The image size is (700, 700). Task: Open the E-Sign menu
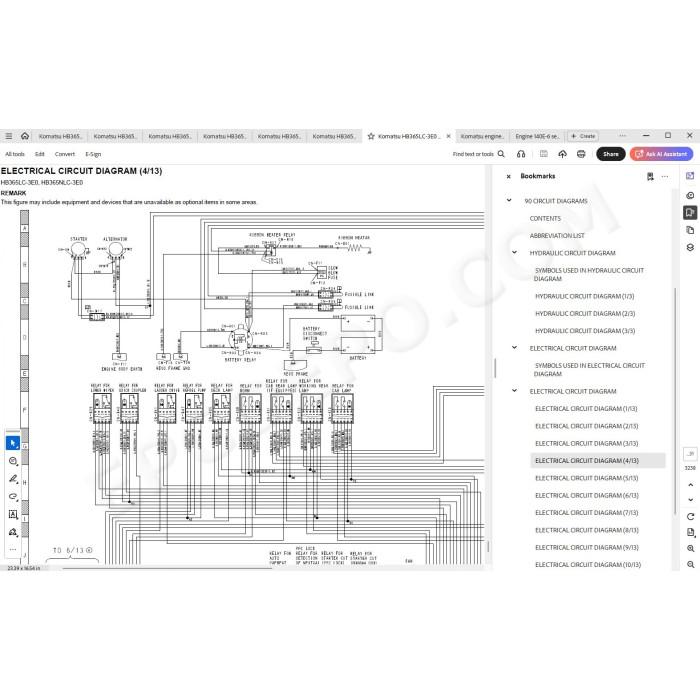pos(93,154)
